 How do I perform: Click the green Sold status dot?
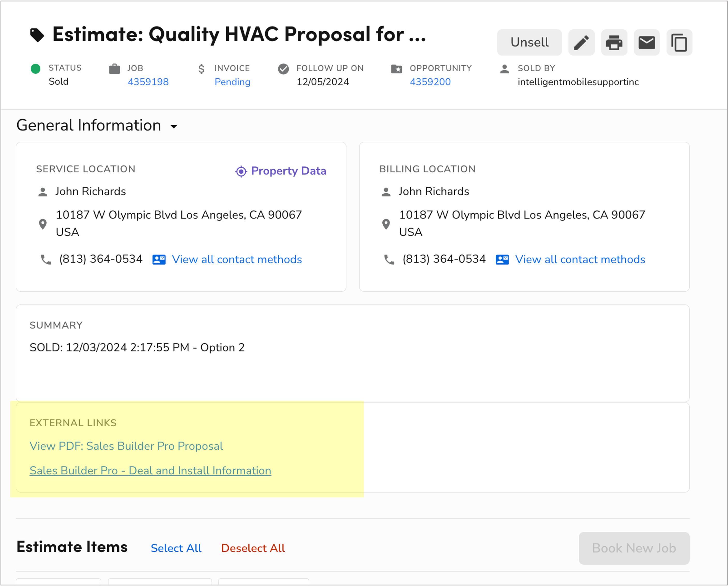(x=35, y=69)
